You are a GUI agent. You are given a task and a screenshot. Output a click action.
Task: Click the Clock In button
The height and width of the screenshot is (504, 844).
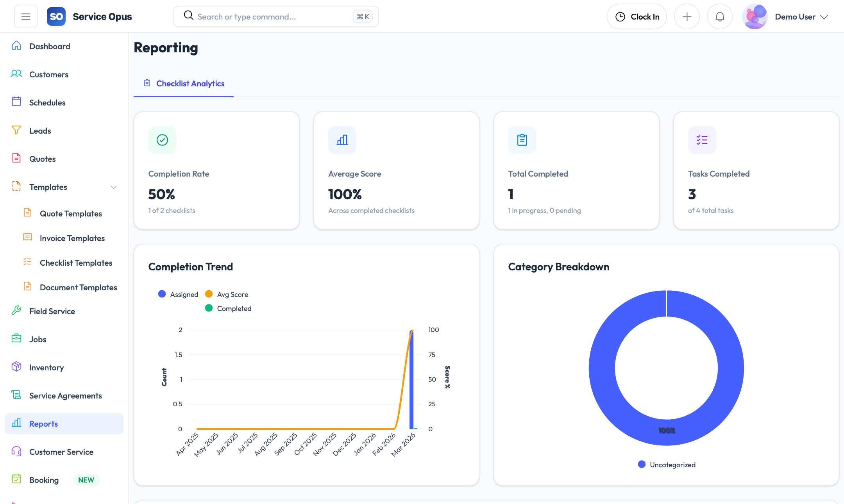coord(637,16)
